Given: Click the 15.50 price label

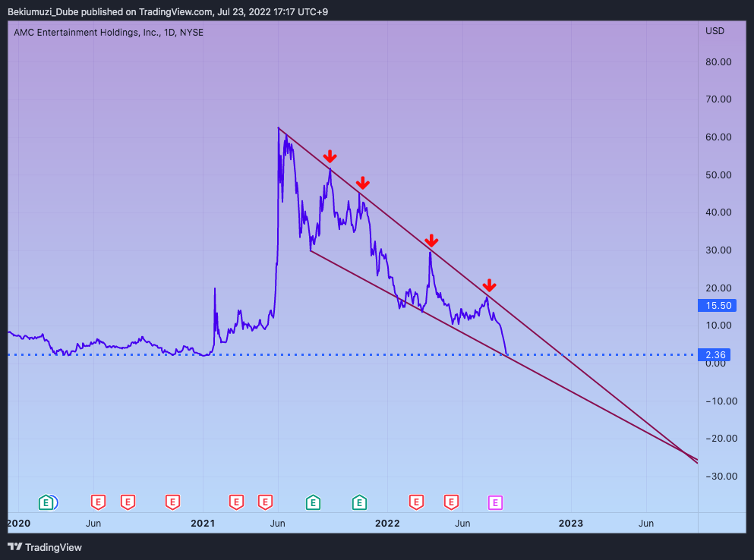Looking at the screenshot, I should coord(718,306).
